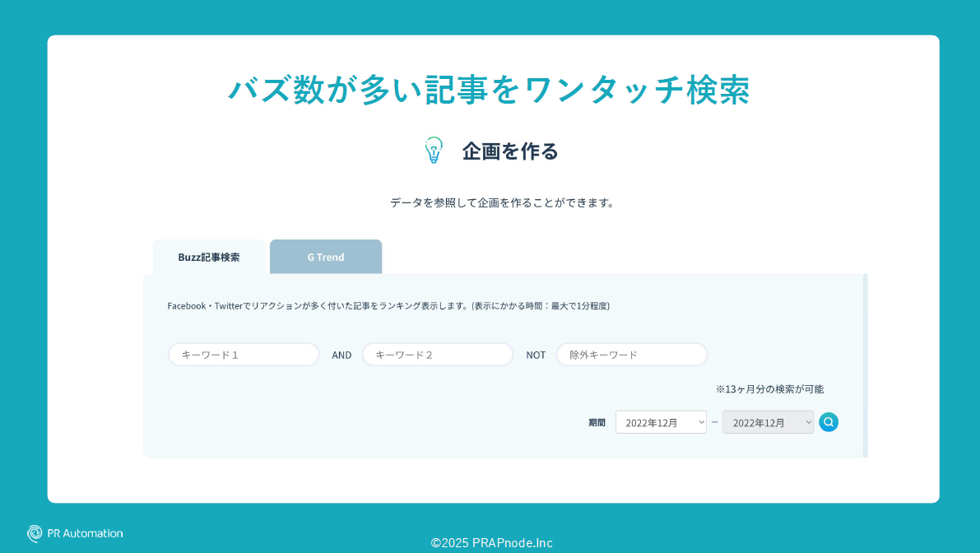The height and width of the screenshot is (553, 980).
Task: Open the start period month dropdown
Action: pyautogui.click(x=661, y=422)
